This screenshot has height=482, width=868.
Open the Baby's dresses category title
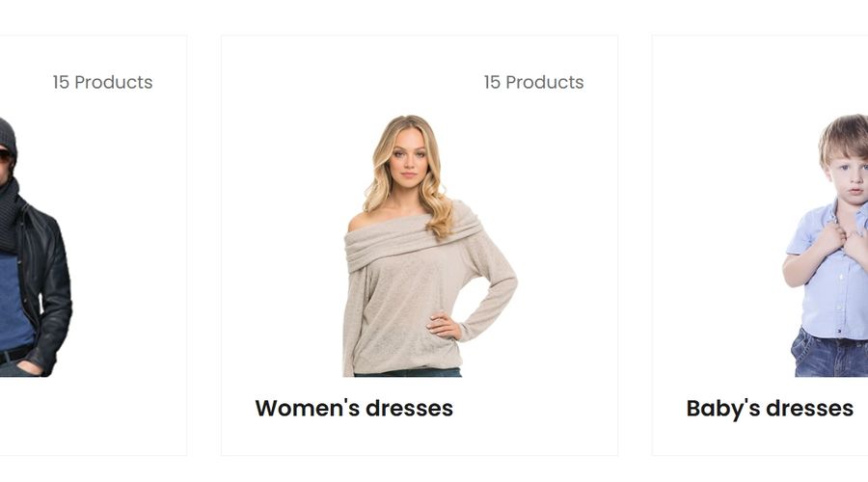(x=770, y=409)
